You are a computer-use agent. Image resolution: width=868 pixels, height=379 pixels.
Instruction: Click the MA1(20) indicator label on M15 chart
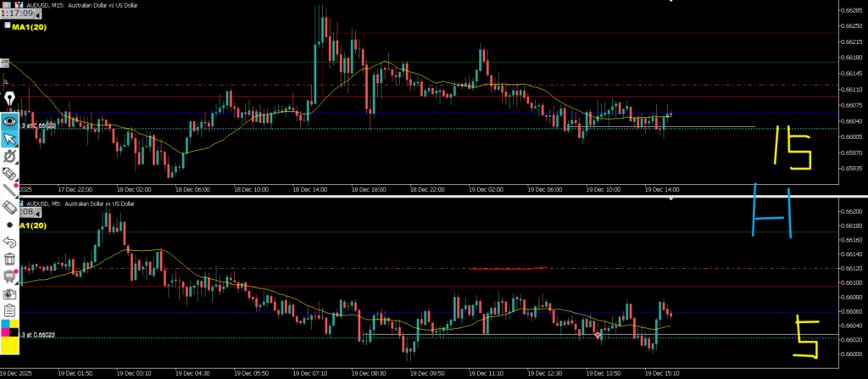pos(29,27)
